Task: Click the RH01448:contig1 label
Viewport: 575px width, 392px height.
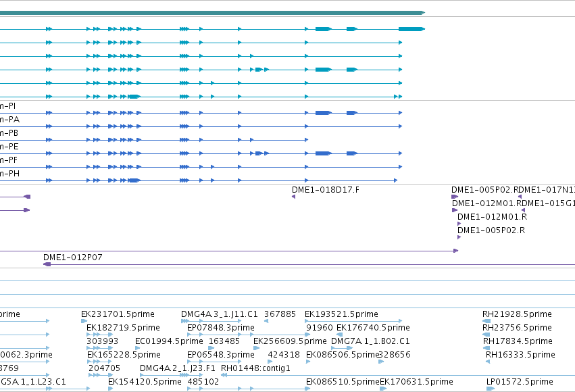Action: point(255,368)
